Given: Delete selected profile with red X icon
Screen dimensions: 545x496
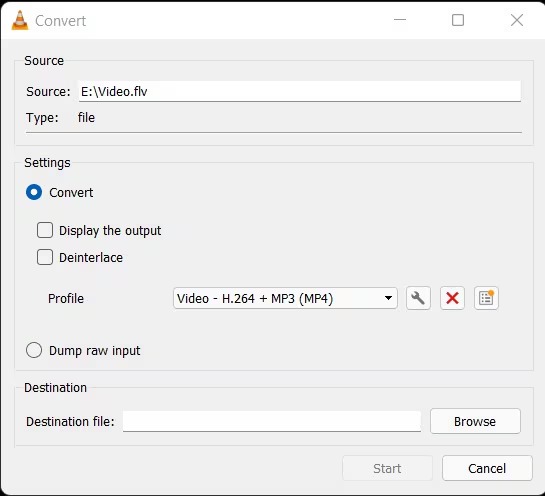Looking at the screenshot, I should point(452,298).
